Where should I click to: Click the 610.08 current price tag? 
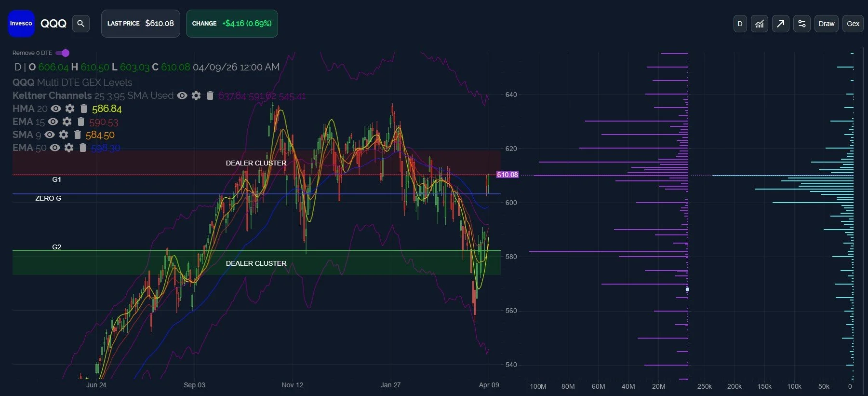(507, 175)
